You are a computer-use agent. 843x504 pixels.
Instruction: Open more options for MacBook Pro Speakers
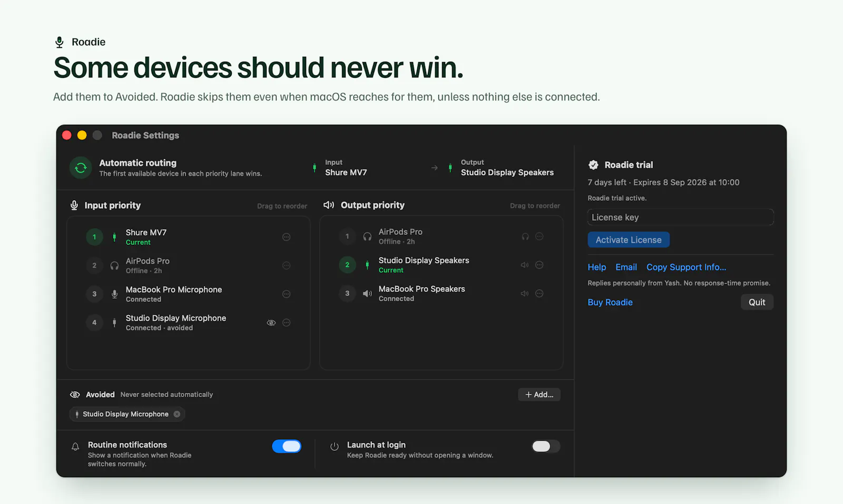tap(540, 293)
